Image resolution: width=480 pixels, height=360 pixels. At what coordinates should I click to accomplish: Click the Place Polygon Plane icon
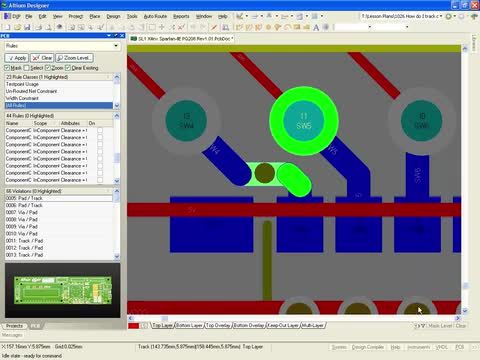pos(306,27)
